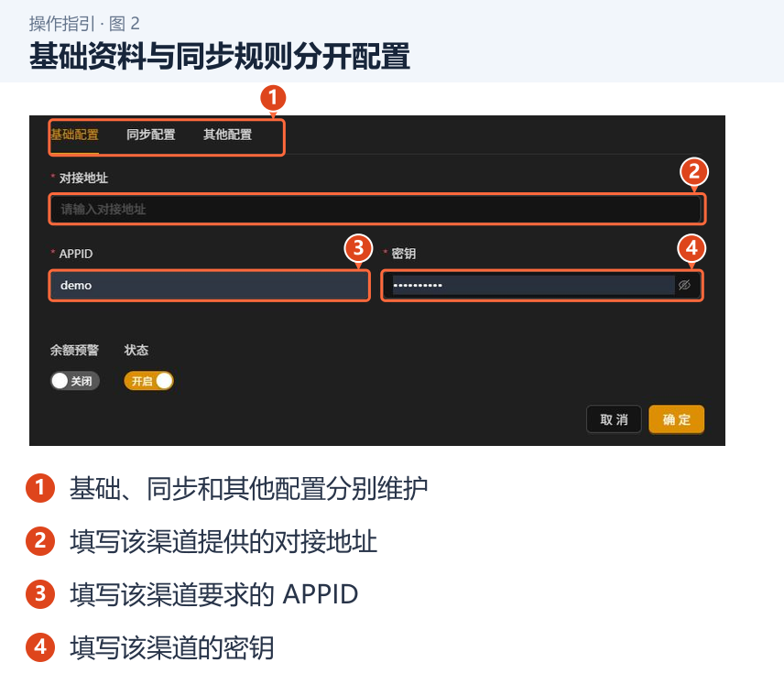The image size is (784, 684).
Task: Click the text 填写该渠道的密钥
Action: (x=172, y=647)
